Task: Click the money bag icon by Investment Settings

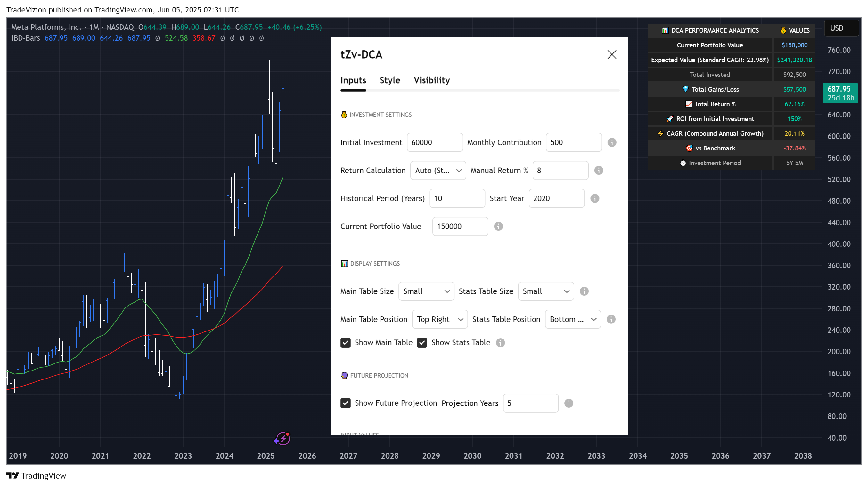Action: [344, 115]
